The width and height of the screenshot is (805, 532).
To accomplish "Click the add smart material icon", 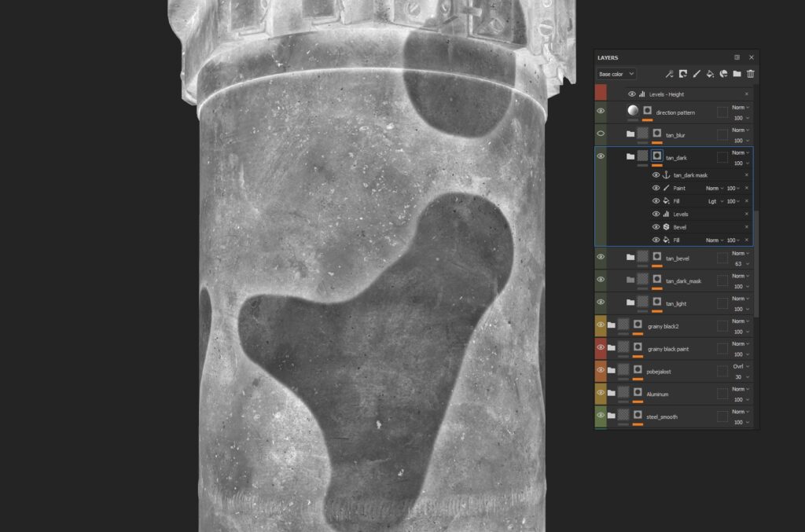I will (723, 74).
